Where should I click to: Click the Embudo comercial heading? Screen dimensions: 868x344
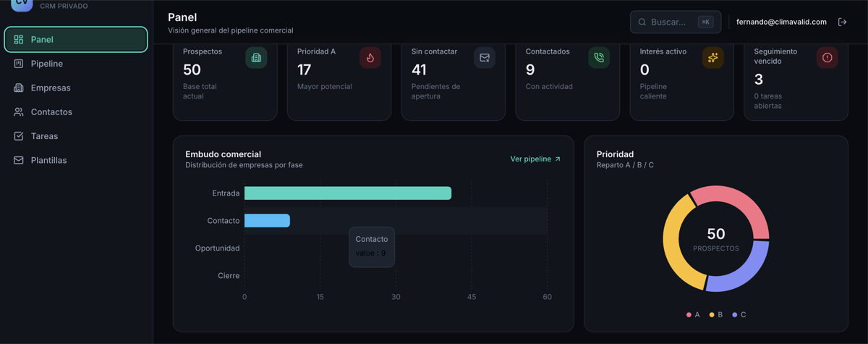(x=223, y=154)
